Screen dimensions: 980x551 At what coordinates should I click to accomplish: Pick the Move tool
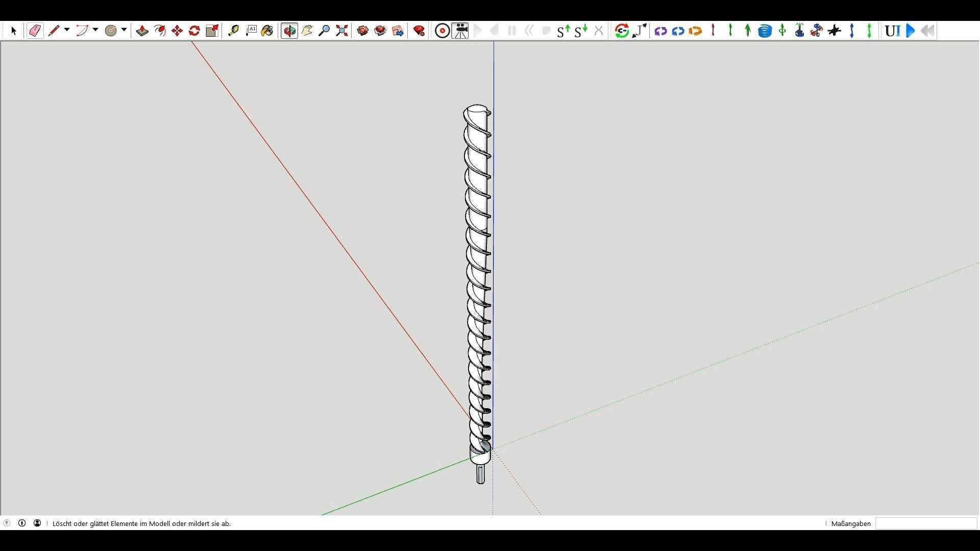[x=177, y=31]
